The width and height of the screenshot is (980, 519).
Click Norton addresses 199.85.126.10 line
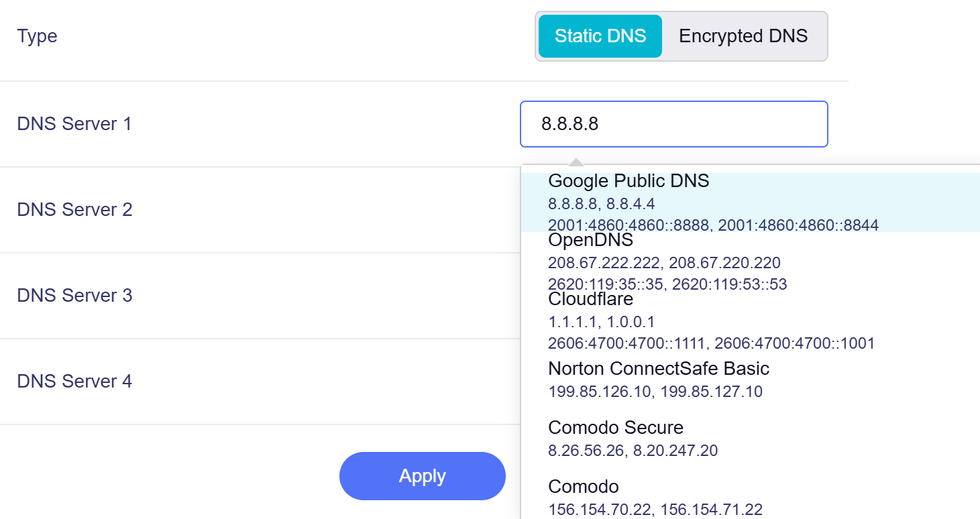(x=655, y=392)
